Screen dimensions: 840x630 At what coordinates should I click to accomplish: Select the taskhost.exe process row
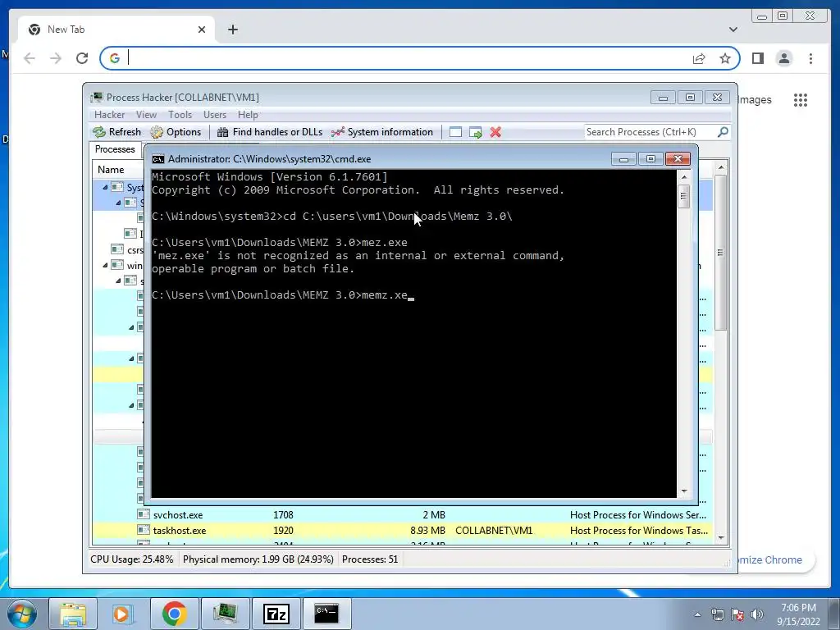tap(402, 531)
